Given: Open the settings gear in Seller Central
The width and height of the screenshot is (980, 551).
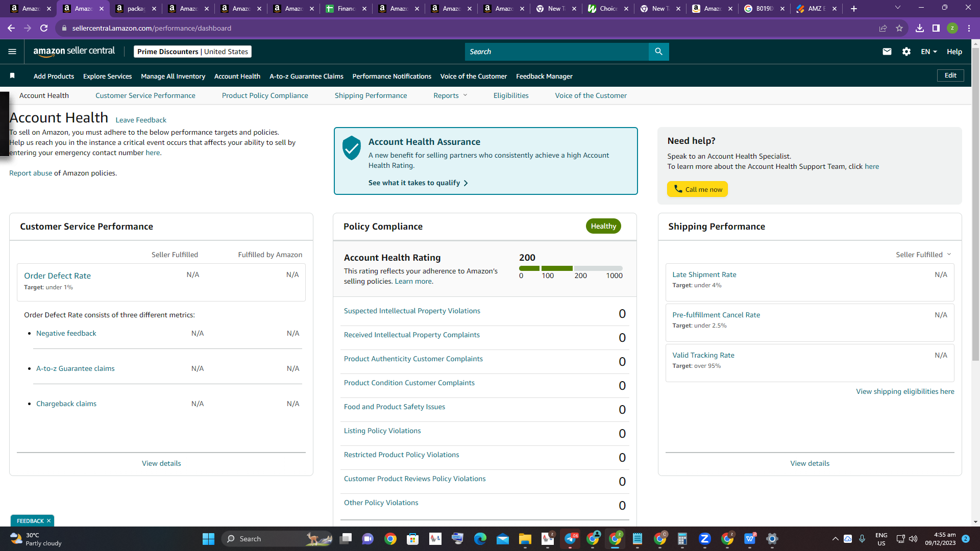Looking at the screenshot, I should 906,52.
